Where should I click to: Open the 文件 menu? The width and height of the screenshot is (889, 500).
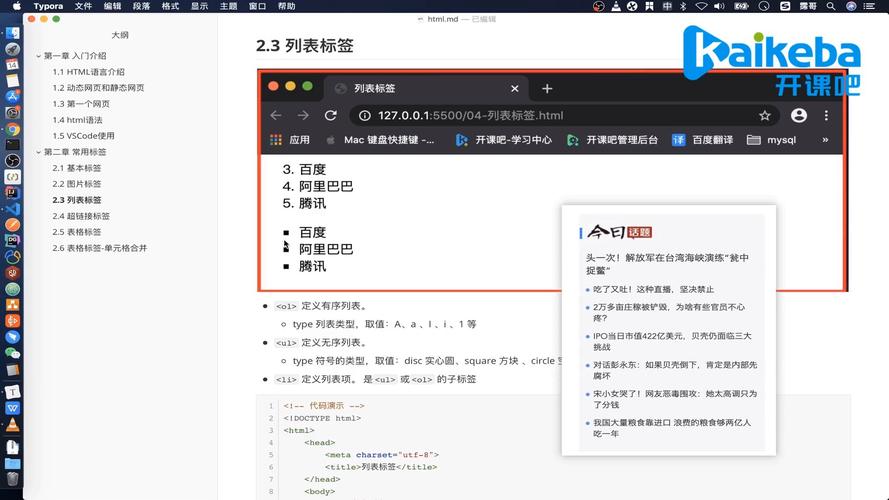(83, 6)
